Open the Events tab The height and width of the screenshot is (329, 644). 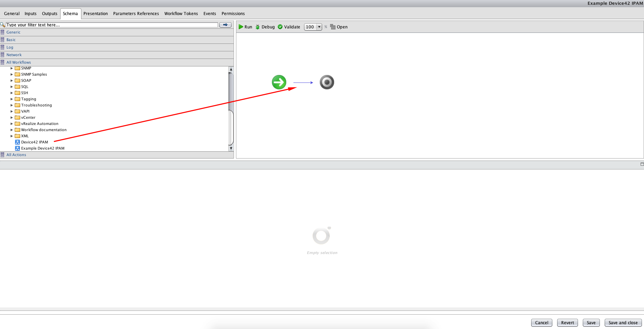210,13
